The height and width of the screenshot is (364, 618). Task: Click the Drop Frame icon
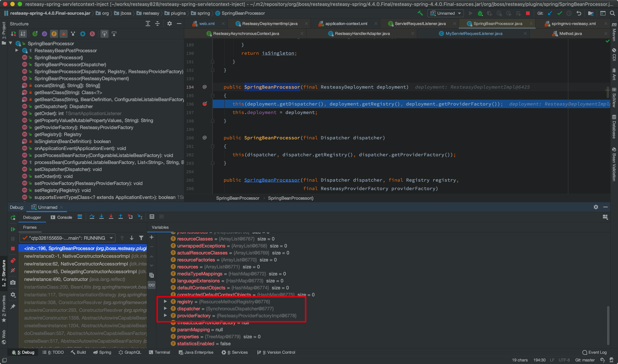tap(130, 217)
